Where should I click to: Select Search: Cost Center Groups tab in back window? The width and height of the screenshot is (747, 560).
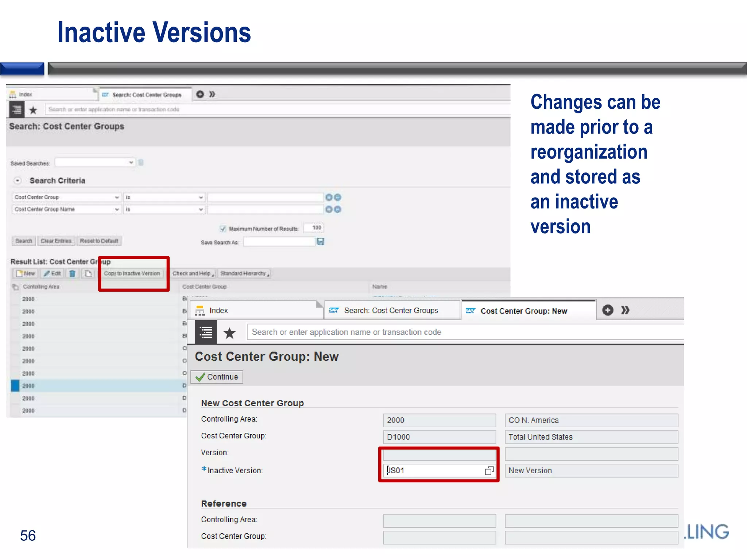pyautogui.click(x=146, y=95)
